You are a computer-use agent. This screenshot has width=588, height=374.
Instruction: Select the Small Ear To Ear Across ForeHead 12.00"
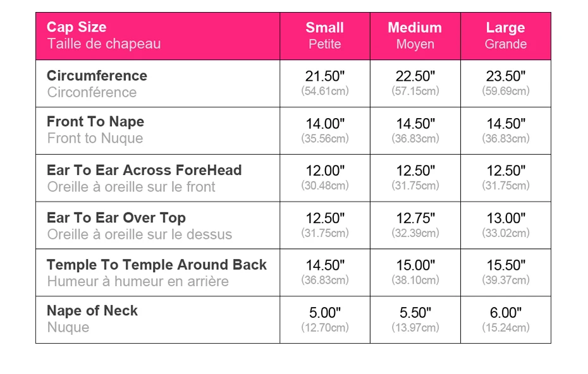[325, 171]
